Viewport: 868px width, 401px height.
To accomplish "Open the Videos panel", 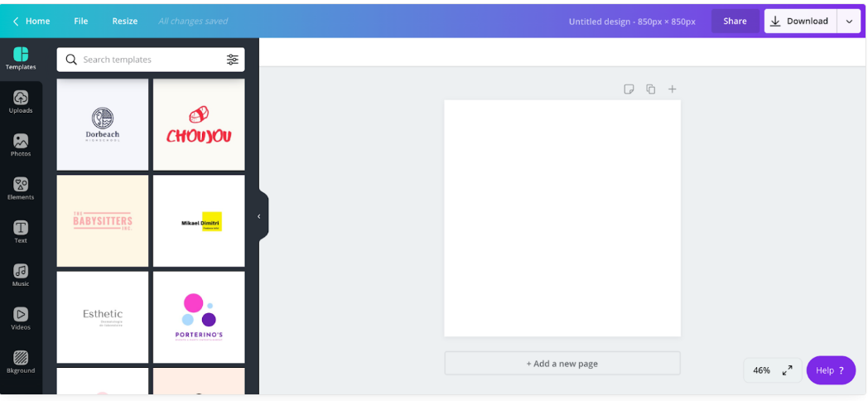I will (21, 318).
